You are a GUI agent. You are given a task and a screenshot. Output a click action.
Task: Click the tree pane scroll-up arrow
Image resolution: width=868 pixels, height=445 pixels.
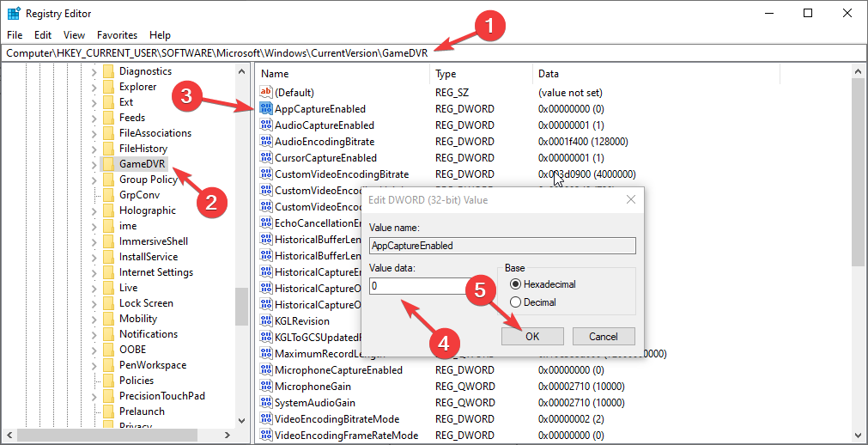tap(242, 71)
